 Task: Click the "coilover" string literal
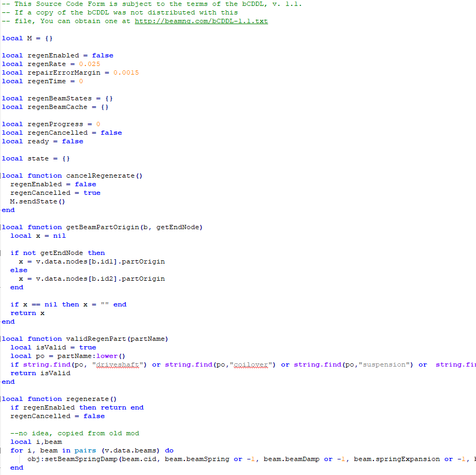251,365
